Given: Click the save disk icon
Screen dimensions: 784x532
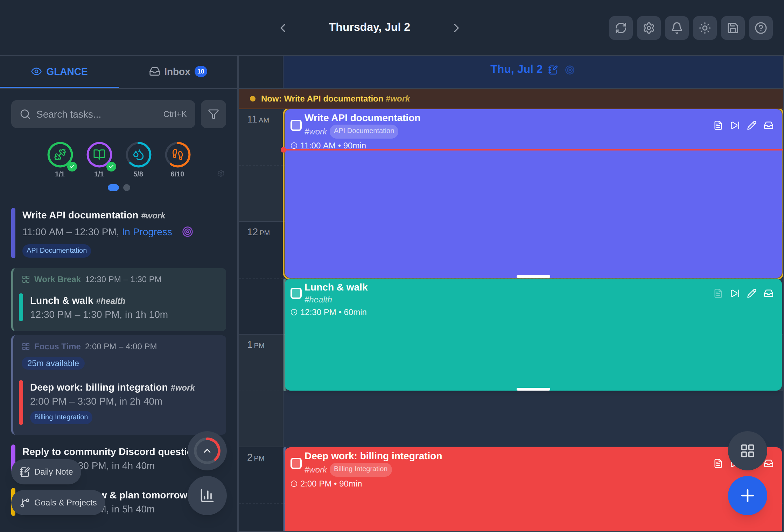Looking at the screenshot, I should coord(733,28).
